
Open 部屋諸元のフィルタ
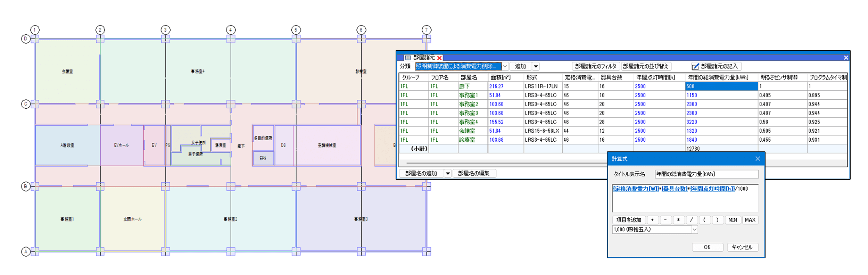(595, 66)
